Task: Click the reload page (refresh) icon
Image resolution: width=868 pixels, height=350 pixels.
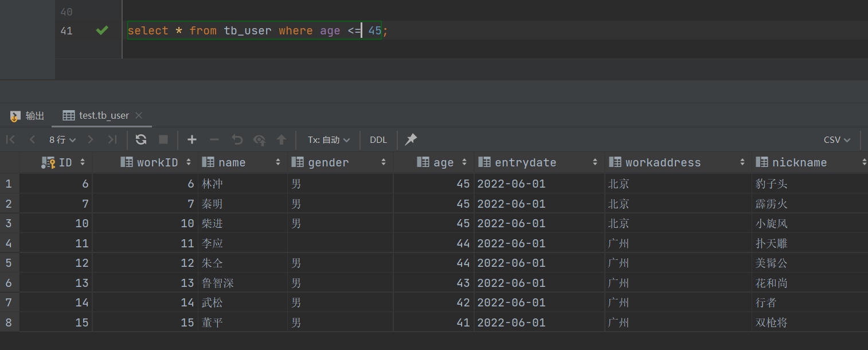Action: click(x=141, y=139)
